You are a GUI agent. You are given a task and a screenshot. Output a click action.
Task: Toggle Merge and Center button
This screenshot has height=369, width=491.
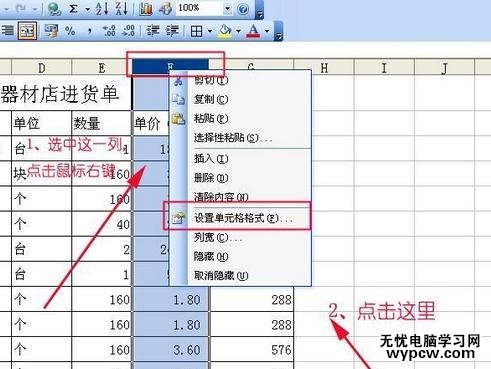(x=27, y=31)
